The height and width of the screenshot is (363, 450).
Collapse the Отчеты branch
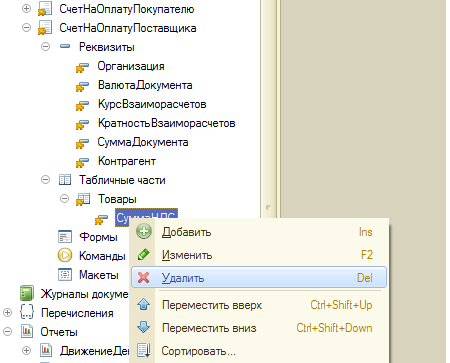point(7,332)
